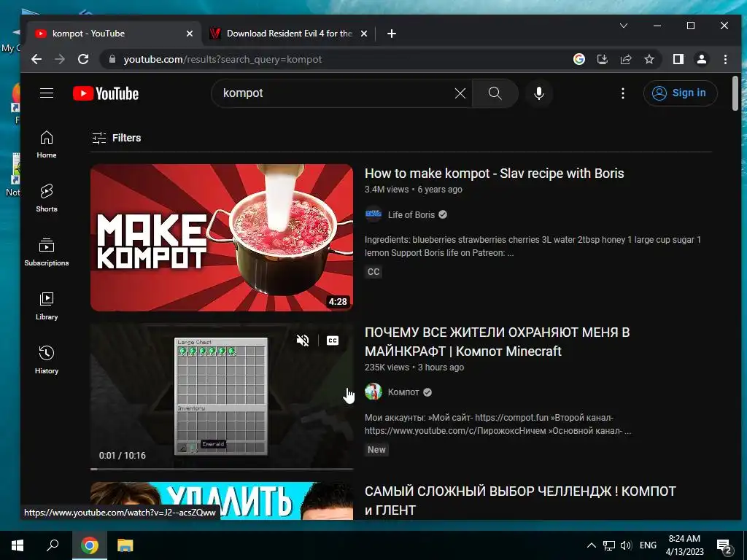
Task: Switch to Download Resident Evil 4 tab
Action: coord(289,34)
